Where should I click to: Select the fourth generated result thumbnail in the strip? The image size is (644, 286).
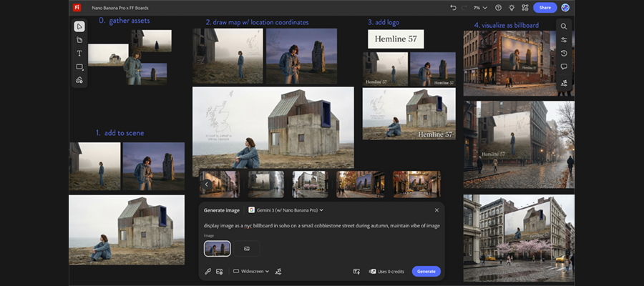tap(360, 184)
